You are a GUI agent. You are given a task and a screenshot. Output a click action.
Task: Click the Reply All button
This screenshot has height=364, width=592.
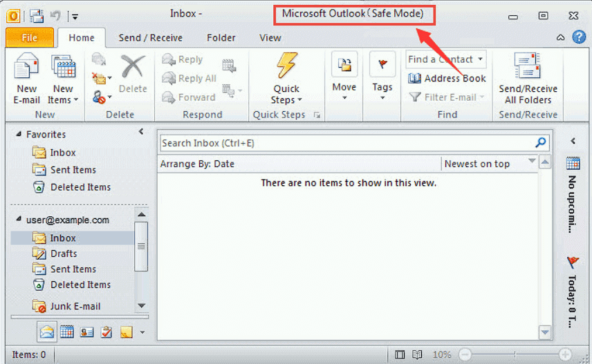[x=189, y=78]
